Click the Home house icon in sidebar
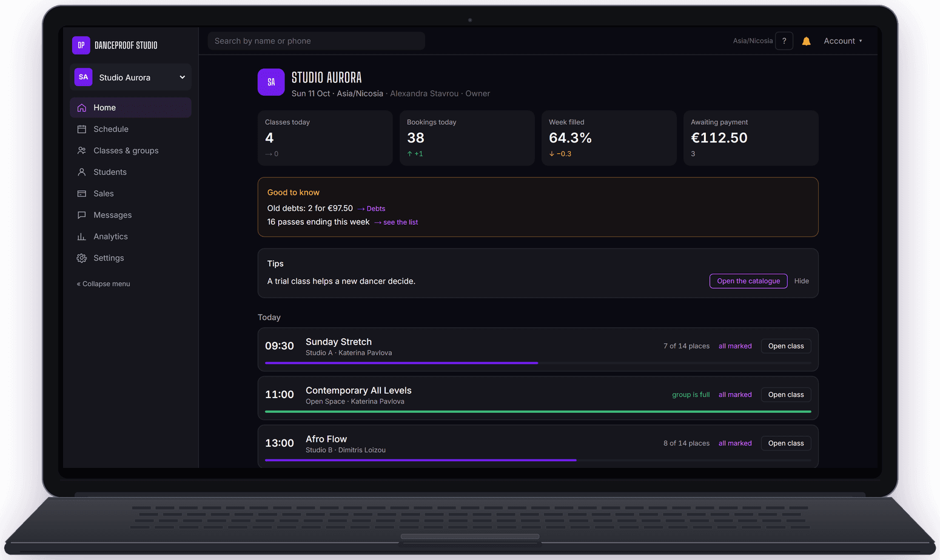 pyautogui.click(x=82, y=108)
